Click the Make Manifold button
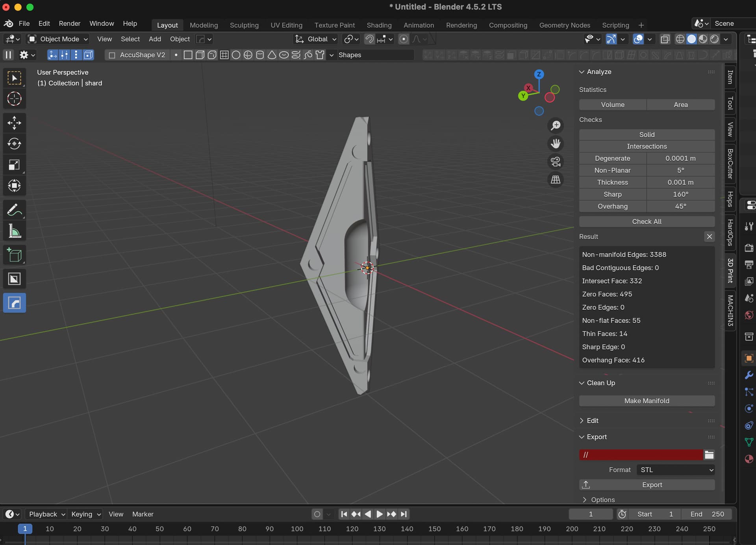The height and width of the screenshot is (545, 756). pos(647,401)
